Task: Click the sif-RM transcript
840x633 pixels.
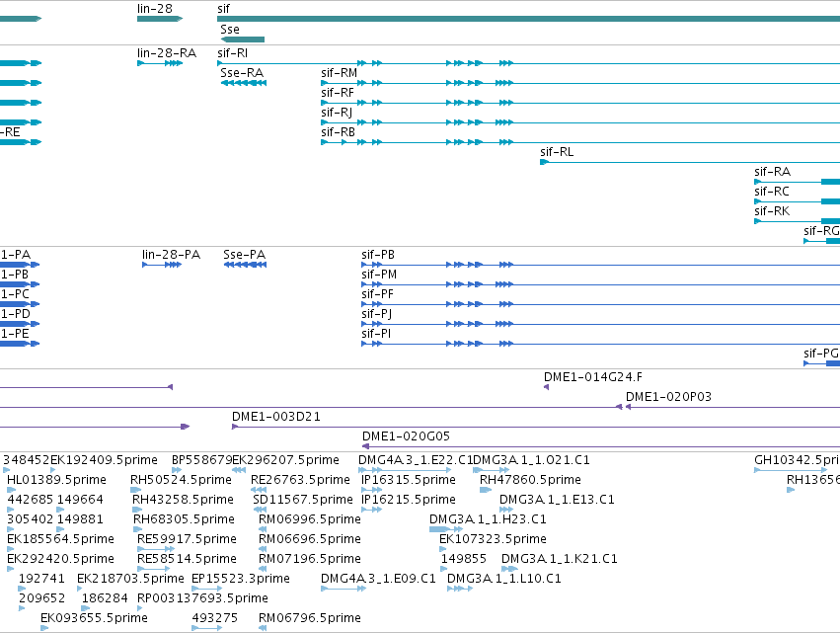Action: pos(580,83)
